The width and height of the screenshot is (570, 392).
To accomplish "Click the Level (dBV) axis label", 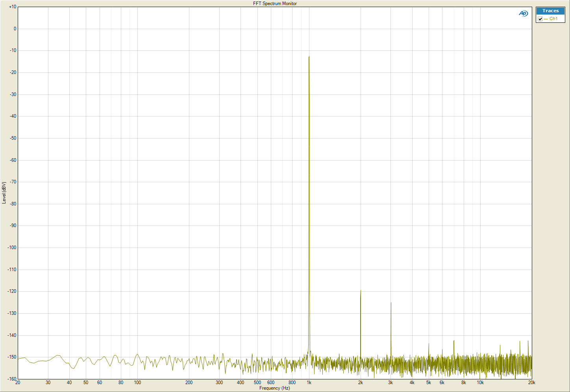I will 4,193.
